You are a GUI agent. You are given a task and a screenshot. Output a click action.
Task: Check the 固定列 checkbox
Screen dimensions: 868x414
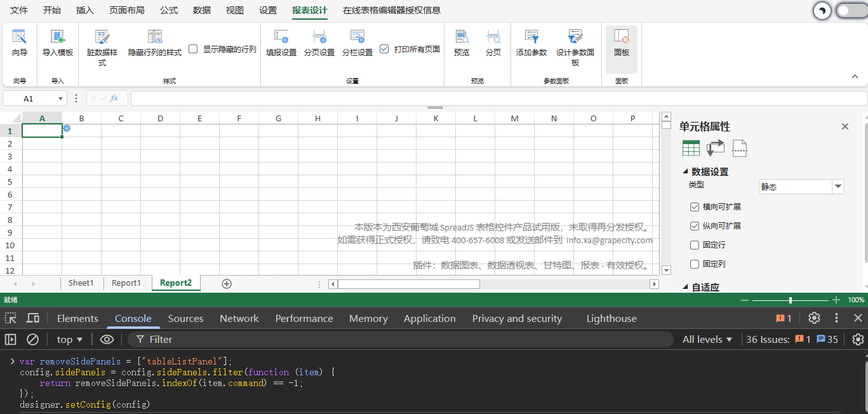(695, 264)
